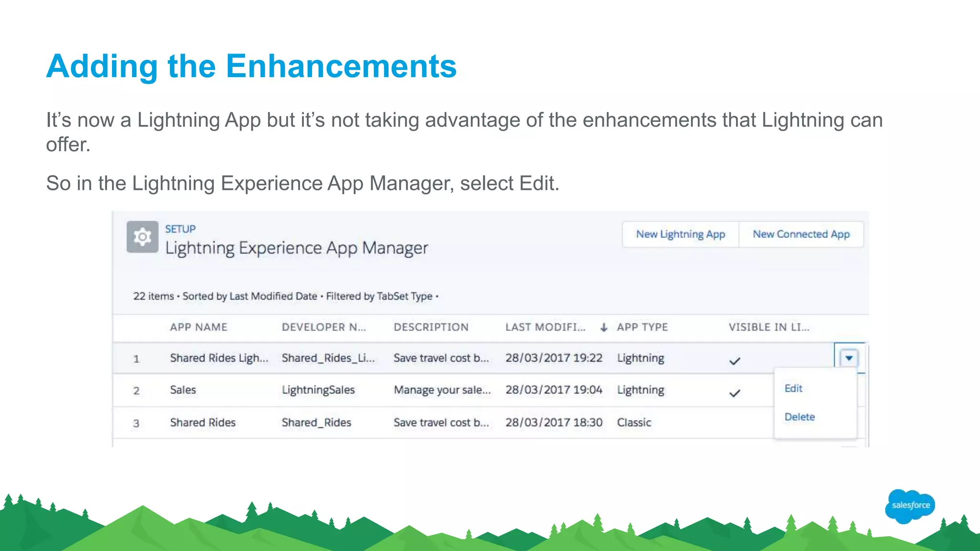Image resolution: width=980 pixels, height=551 pixels.
Task: Select Delete from the row action menu
Action: [x=800, y=417]
